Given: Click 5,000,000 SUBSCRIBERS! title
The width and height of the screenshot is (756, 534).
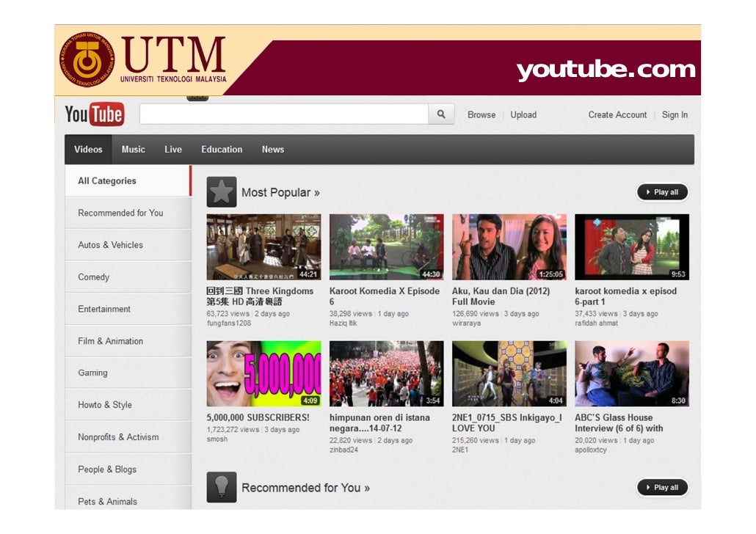Looking at the screenshot, I should point(258,417).
